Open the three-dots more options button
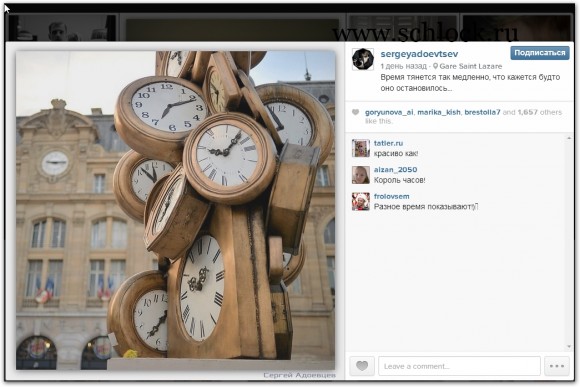The width and height of the screenshot is (580, 387). click(x=557, y=366)
